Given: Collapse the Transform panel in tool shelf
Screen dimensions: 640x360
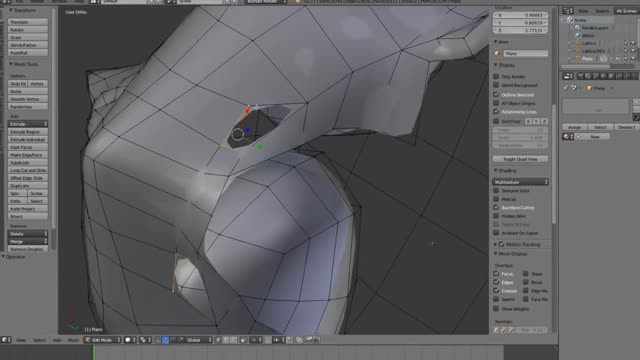Looking at the screenshot, I should [11, 10].
